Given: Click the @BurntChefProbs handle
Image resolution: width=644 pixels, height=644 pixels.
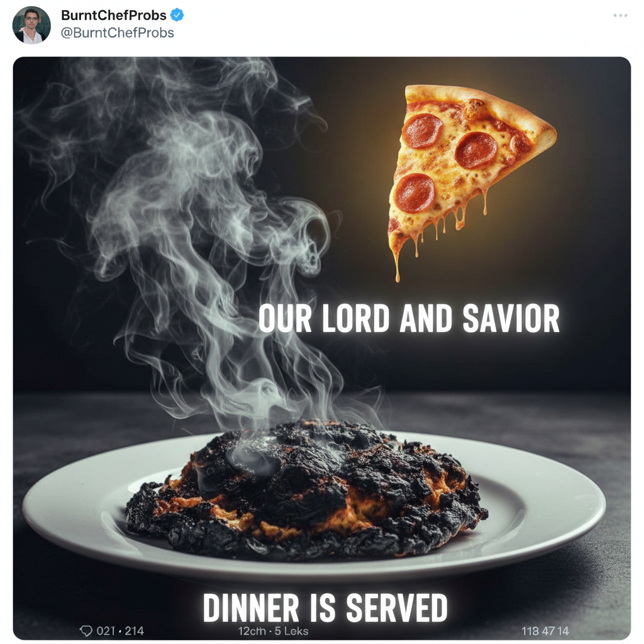Looking at the screenshot, I should 117,33.
